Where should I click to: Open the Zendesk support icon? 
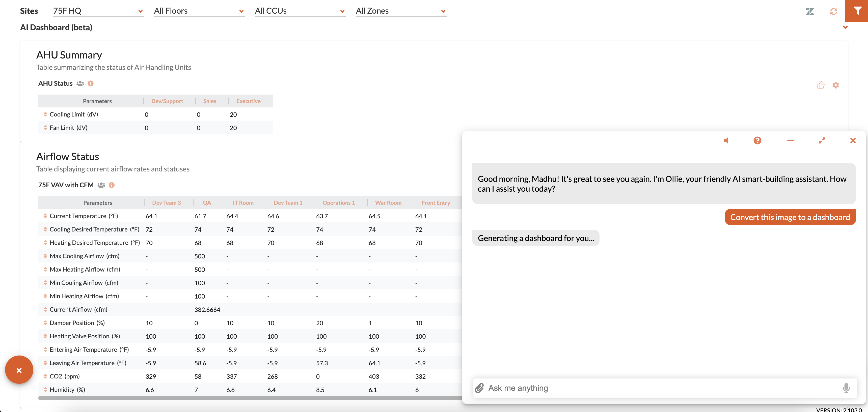click(x=810, y=11)
